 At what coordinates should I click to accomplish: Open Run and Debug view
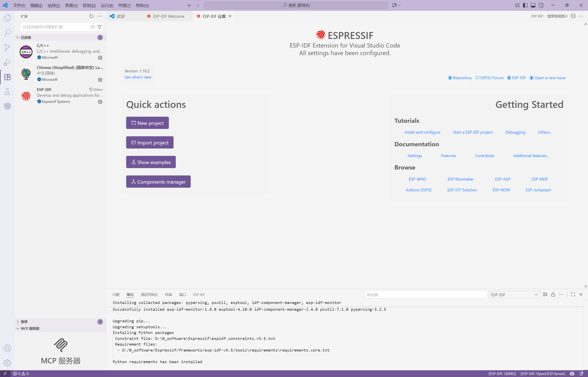coord(7,62)
